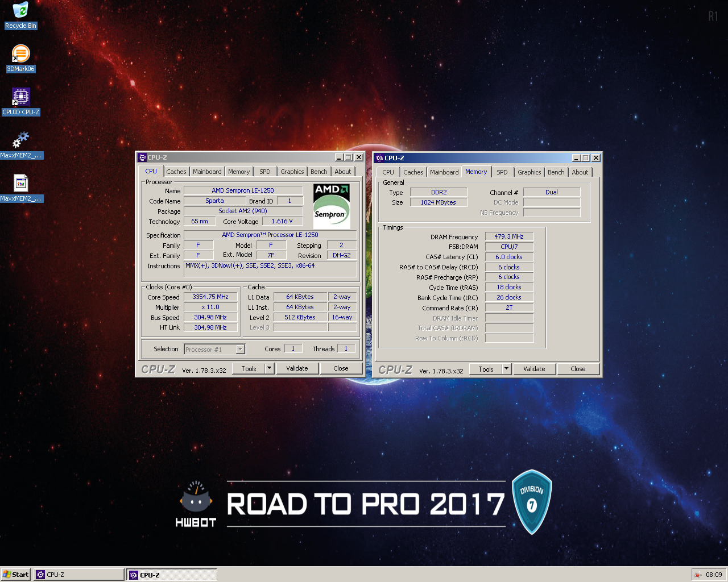Click Validate button in left CPU-Z window

297,368
